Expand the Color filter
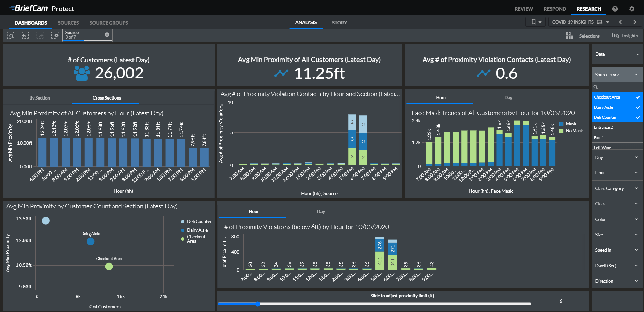The image size is (644, 312). click(x=617, y=219)
